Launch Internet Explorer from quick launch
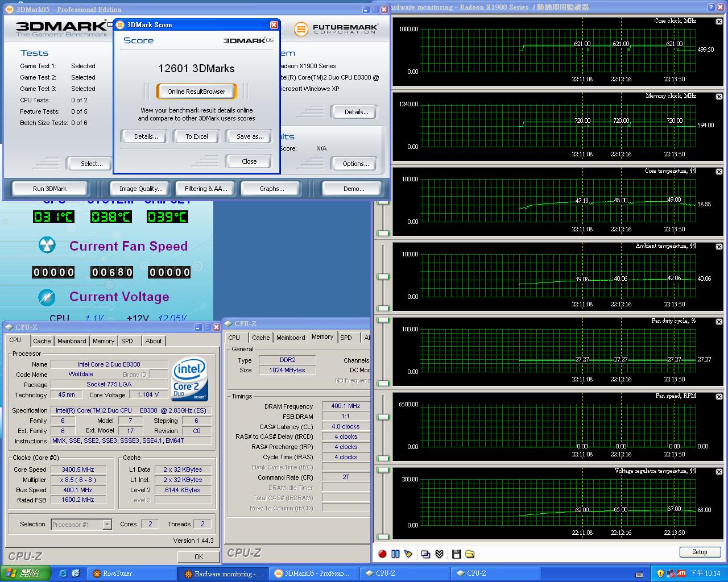 [63, 573]
